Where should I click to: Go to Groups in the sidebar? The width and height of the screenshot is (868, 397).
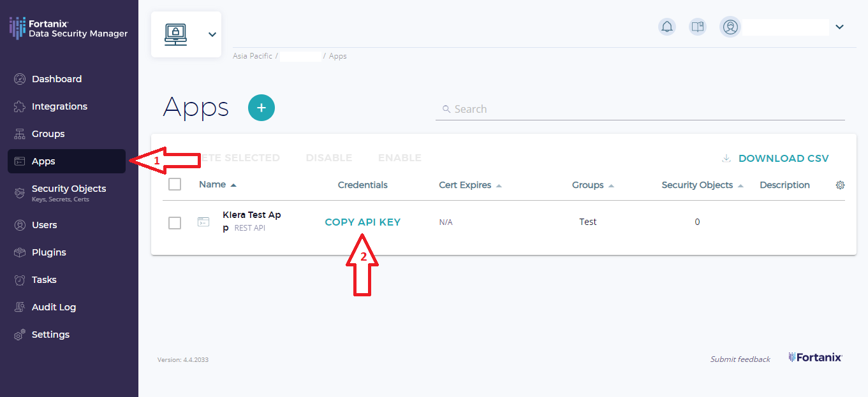point(48,134)
